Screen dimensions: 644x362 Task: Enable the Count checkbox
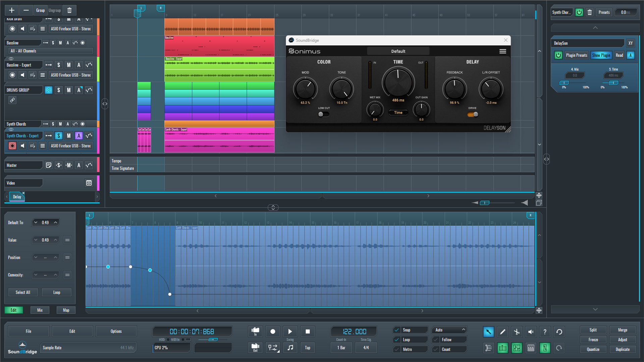[x=436, y=350]
